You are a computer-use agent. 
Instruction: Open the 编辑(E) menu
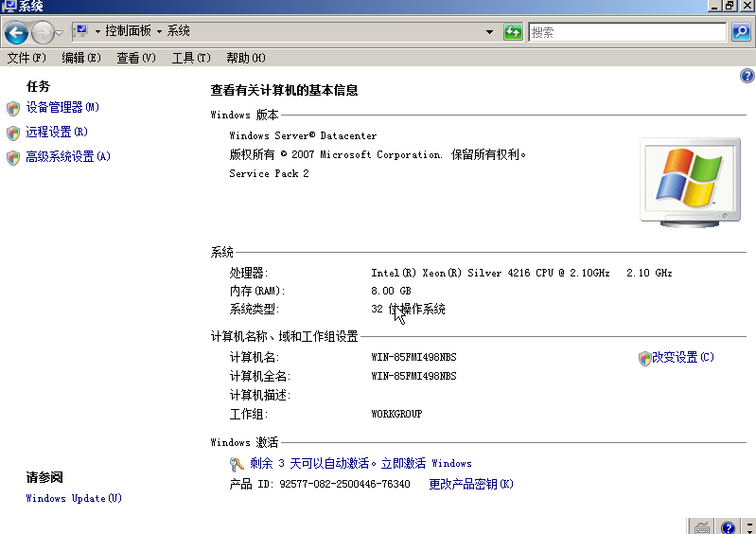pyautogui.click(x=81, y=58)
